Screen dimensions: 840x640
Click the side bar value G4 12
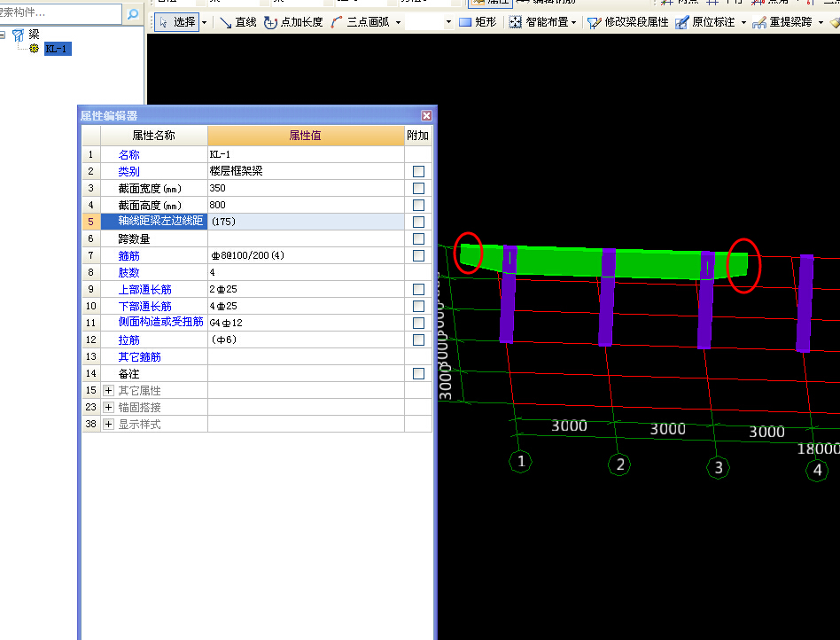point(306,323)
